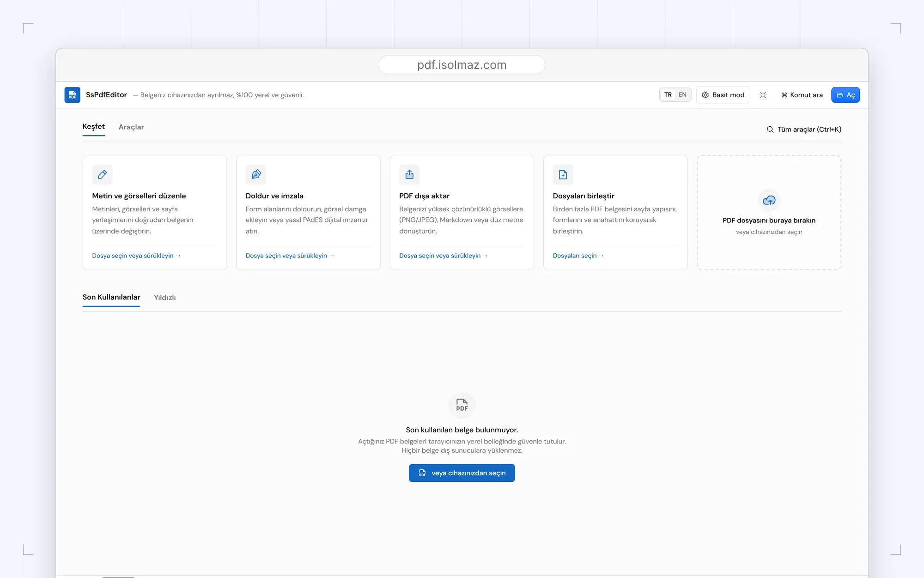Screen dimensions: 924x578
Task: Toggle Basit mod
Action: 723,95
